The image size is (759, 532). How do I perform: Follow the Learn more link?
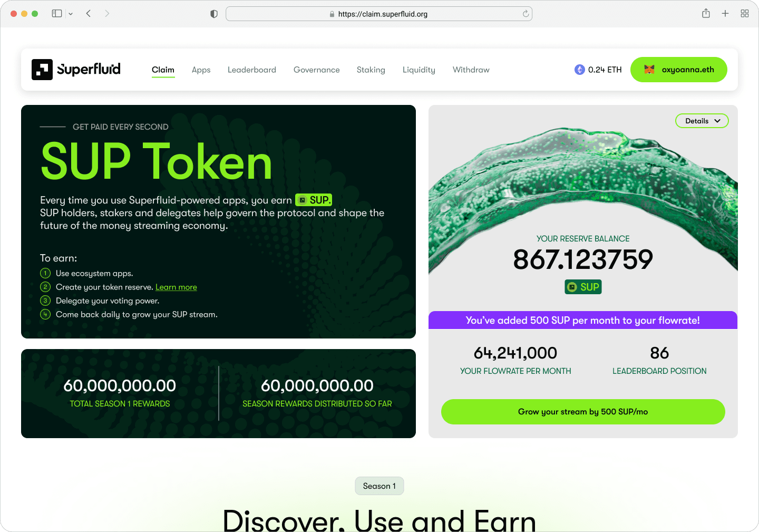[x=176, y=287]
